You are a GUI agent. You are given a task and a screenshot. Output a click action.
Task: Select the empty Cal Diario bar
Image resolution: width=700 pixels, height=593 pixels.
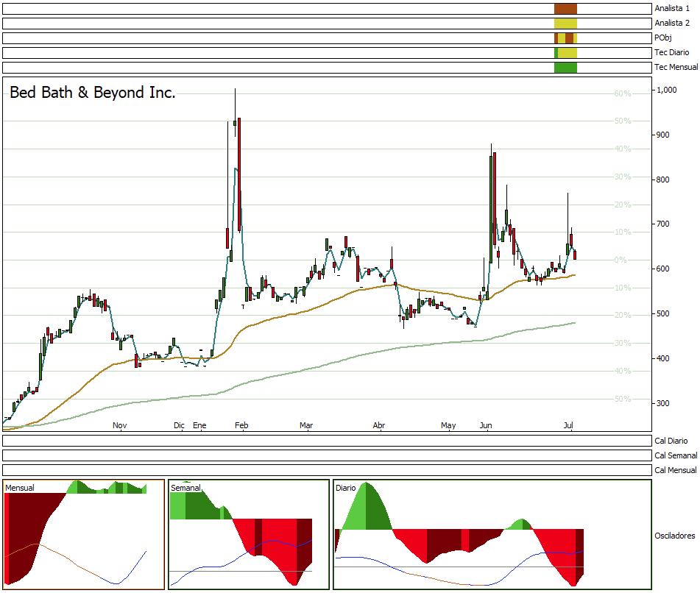327,441
